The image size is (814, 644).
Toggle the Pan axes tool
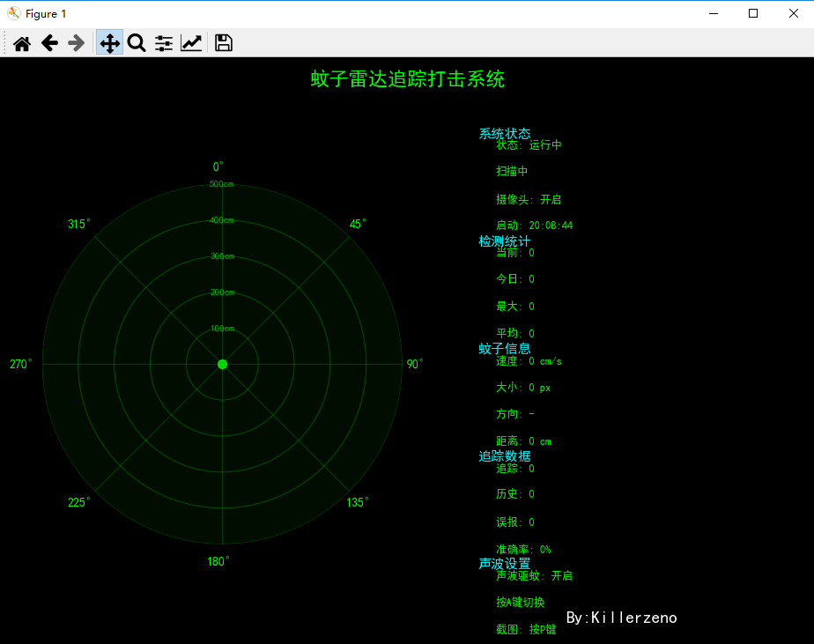tap(109, 43)
